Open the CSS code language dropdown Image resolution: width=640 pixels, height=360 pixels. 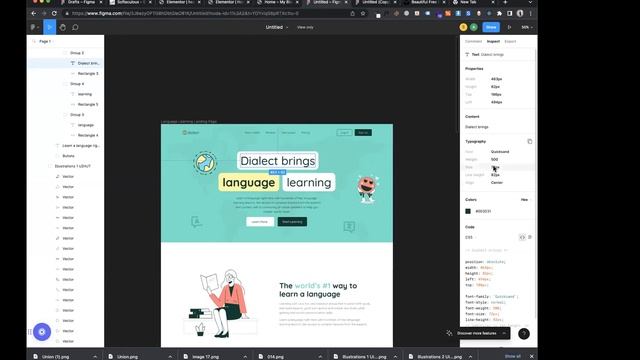471,237
